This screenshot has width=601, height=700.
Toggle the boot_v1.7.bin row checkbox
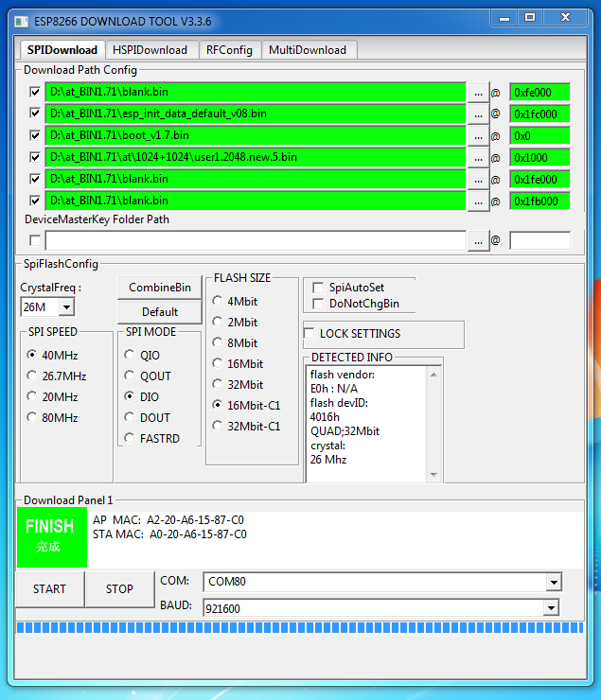coord(35,135)
